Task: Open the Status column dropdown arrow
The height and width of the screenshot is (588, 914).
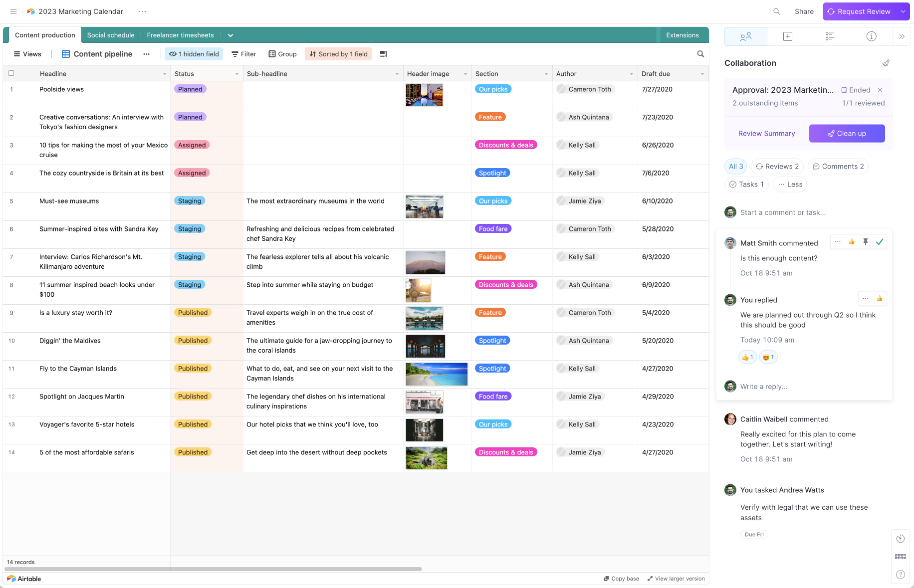Action: [x=237, y=74]
